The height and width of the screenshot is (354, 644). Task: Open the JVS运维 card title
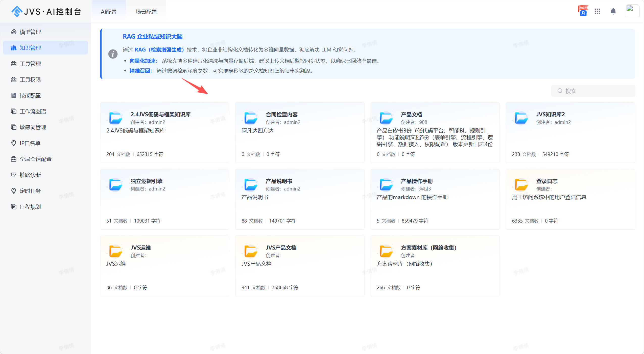pos(140,248)
